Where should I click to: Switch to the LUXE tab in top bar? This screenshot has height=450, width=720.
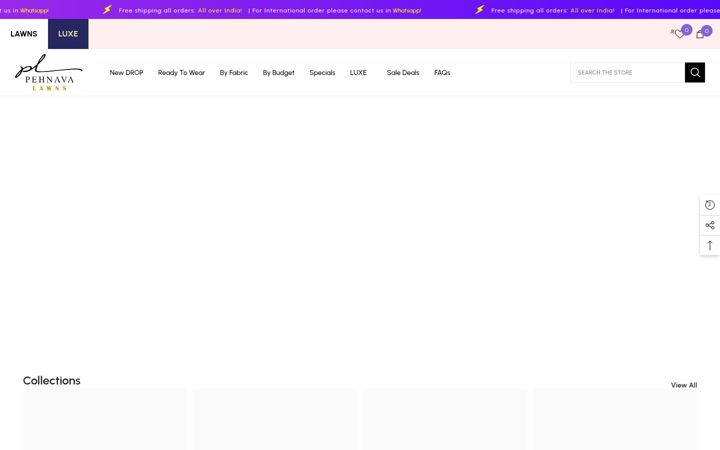pyautogui.click(x=68, y=34)
